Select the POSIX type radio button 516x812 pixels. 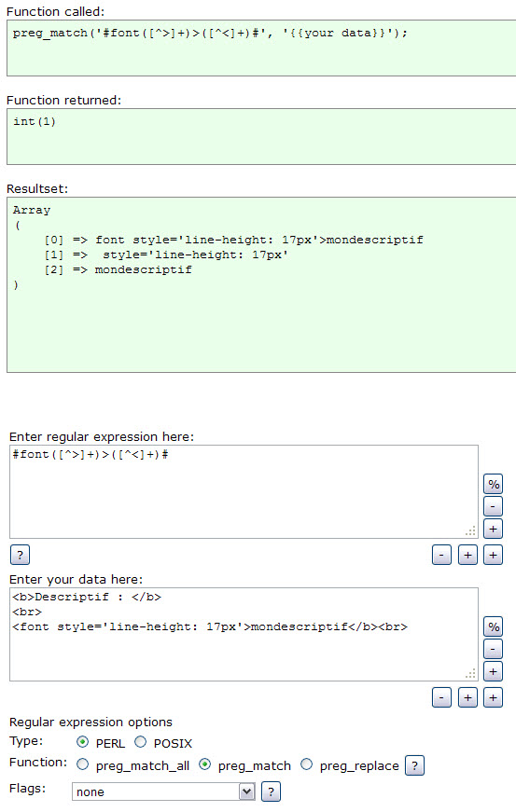(140, 742)
